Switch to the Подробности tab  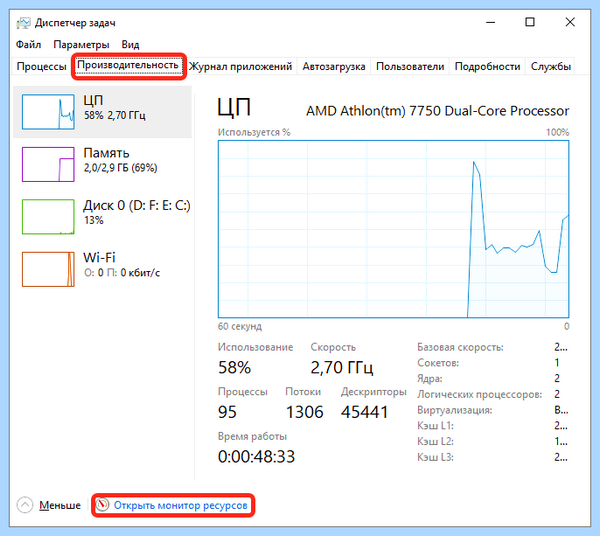pyautogui.click(x=487, y=66)
